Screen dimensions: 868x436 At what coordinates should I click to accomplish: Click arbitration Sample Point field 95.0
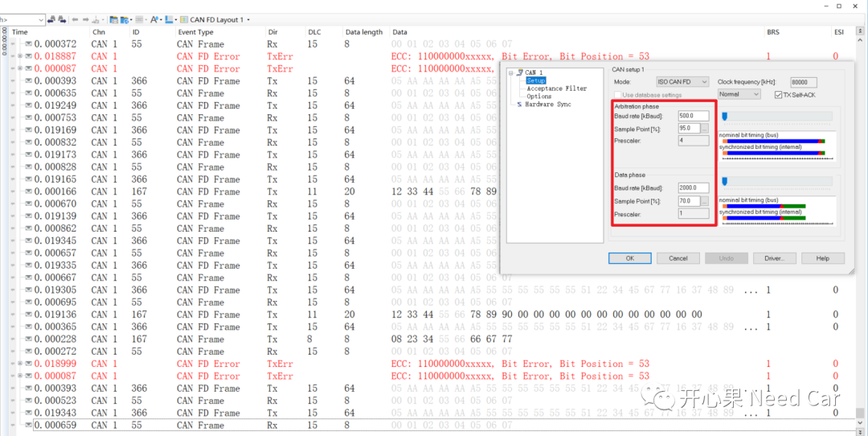tap(690, 129)
